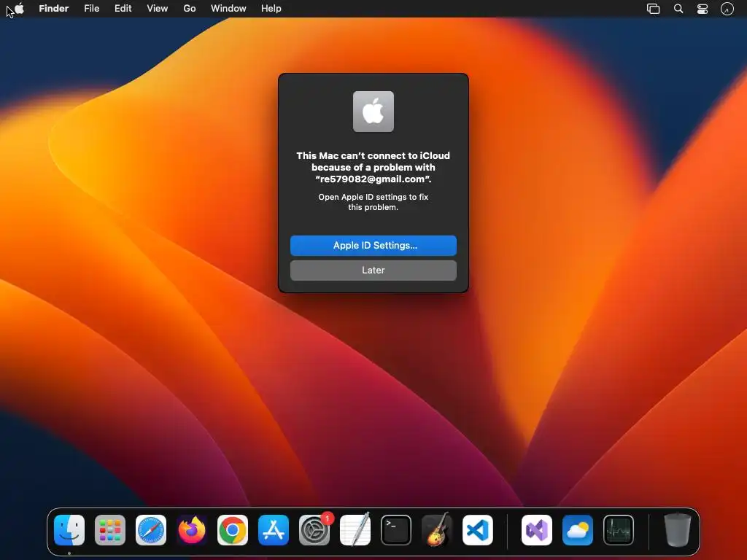Open the File menu
The image size is (747, 560).
[x=91, y=9]
